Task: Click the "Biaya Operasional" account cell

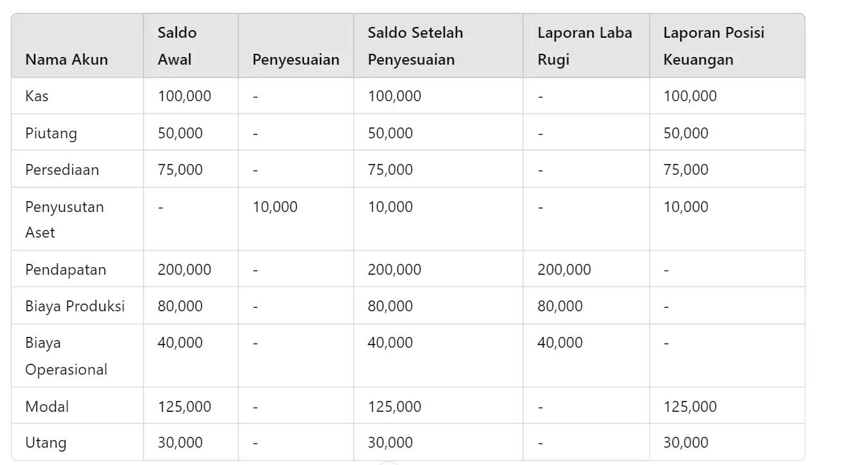Action: click(x=66, y=356)
